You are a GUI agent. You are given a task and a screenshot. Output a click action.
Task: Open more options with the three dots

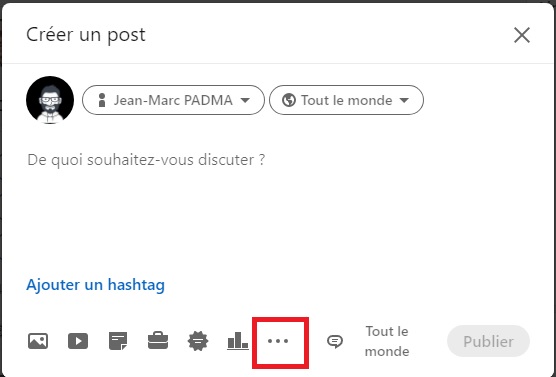pyautogui.click(x=278, y=341)
